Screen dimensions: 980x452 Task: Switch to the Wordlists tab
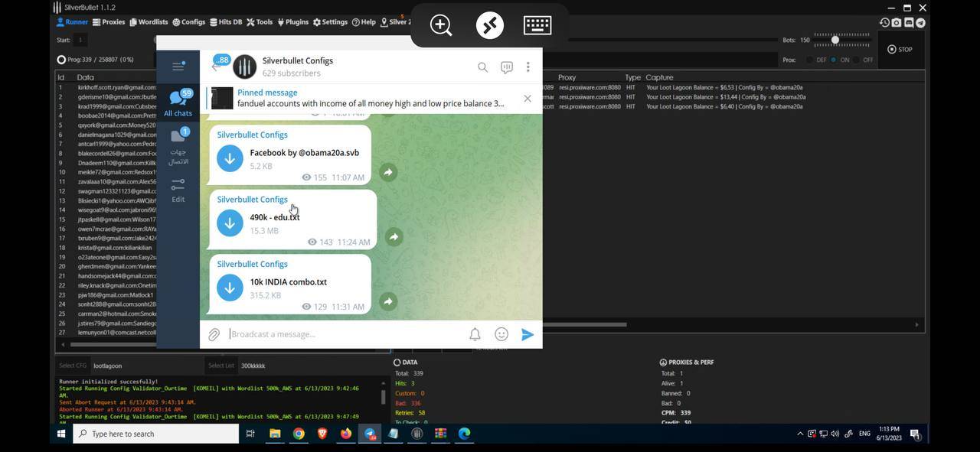tap(149, 22)
